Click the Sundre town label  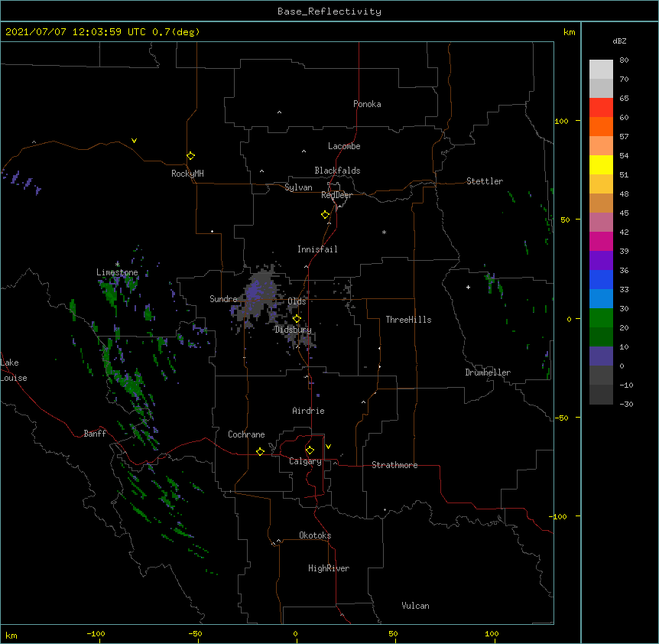[223, 299]
